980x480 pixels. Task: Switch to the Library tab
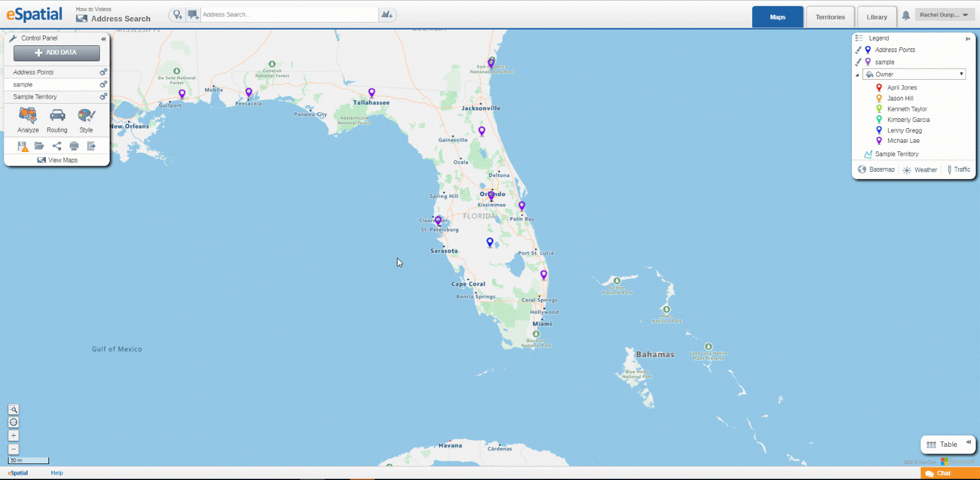pyautogui.click(x=877, y=17)
